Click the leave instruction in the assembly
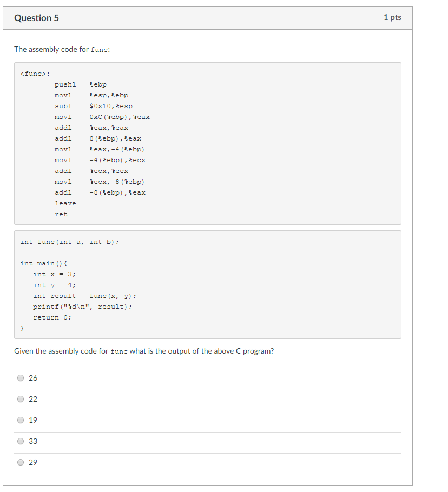The image size is (448, 492). tap(65, 203)
